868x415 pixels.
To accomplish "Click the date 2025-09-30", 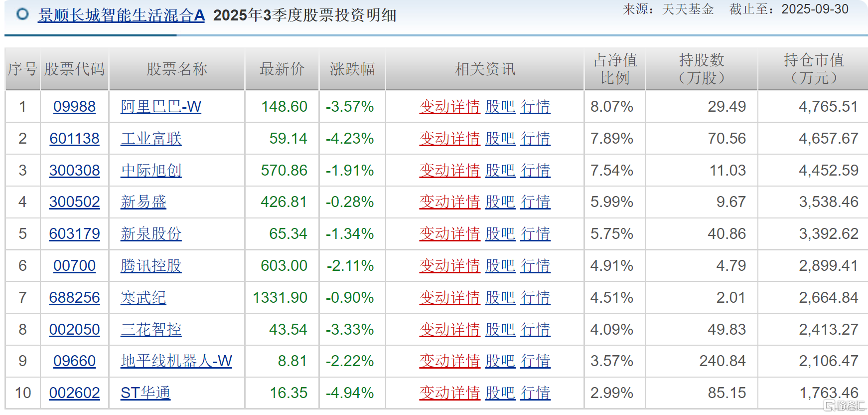I will (815, 9).
